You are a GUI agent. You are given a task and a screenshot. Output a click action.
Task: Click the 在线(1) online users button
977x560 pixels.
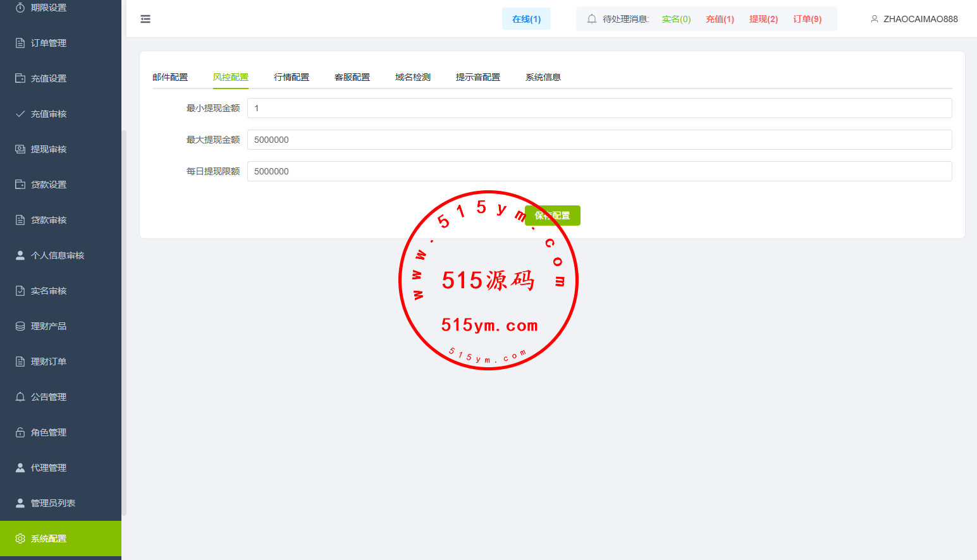coord(526,19)
